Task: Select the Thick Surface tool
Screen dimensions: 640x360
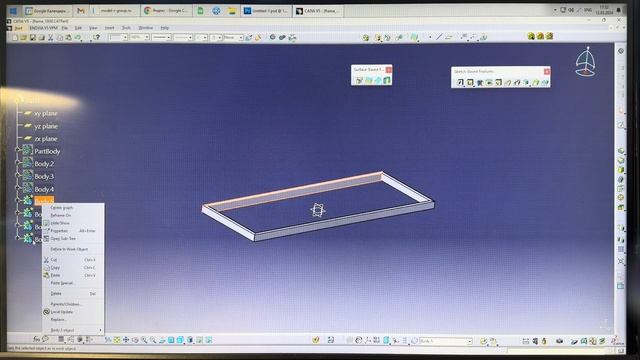Action: (x=369, y=80)
